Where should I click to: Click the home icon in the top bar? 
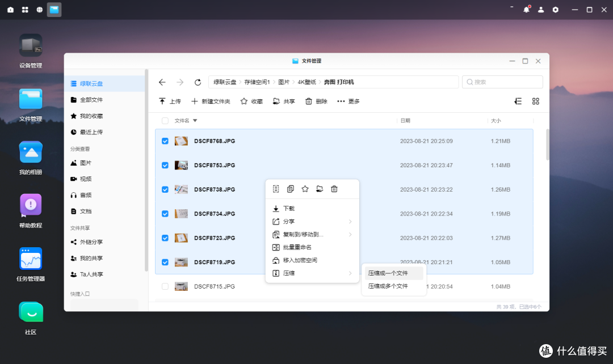click(x=11, y=10)
